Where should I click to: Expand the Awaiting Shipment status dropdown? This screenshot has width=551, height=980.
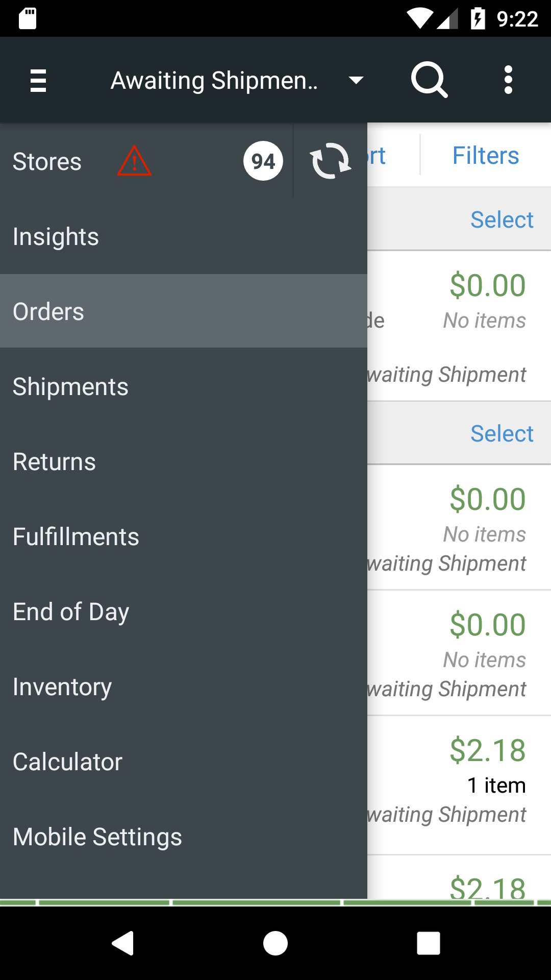[356, 80]
